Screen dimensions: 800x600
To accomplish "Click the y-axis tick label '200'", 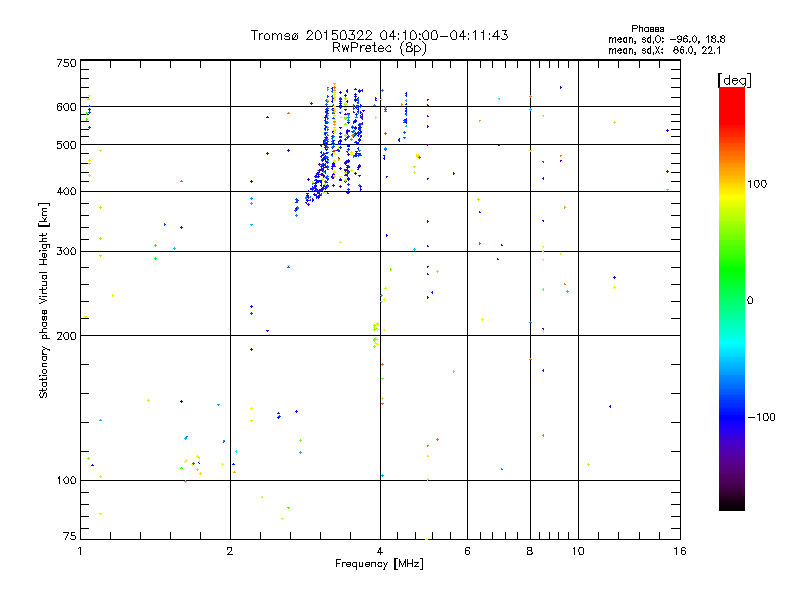I will click(66, 336).
